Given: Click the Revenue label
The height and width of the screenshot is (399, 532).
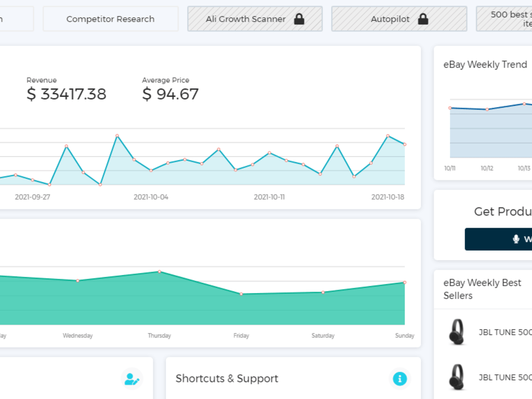Looking at the screenshot, I should click(41, 80).
